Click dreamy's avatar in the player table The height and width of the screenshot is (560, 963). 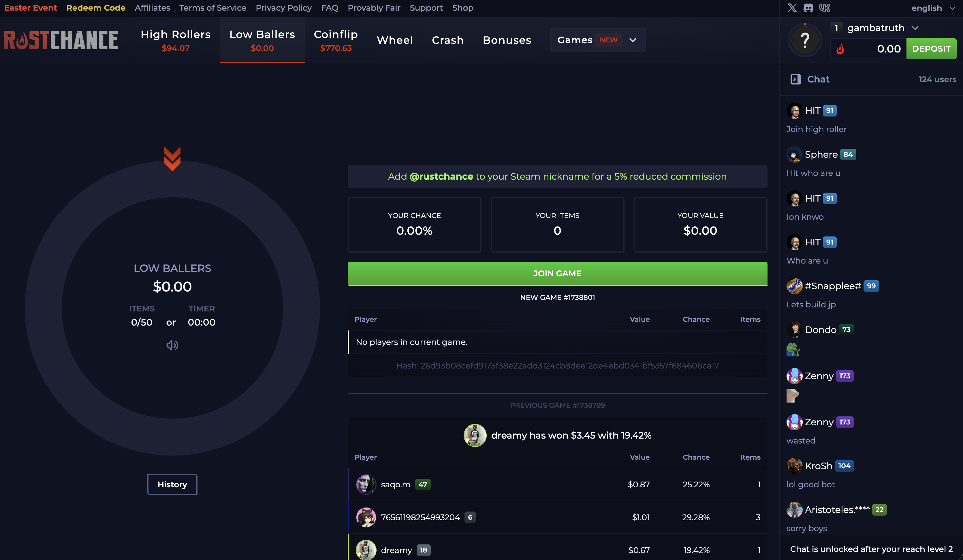[x=366, y=550]
